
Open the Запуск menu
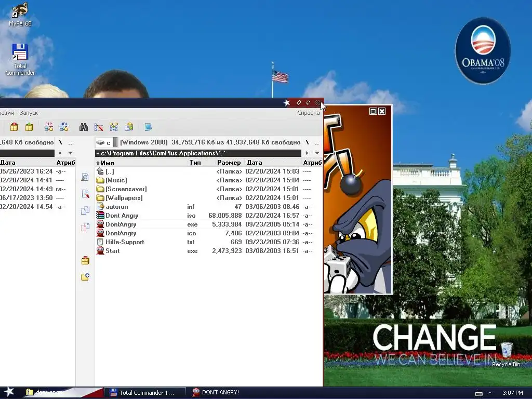tap(29, 113)
